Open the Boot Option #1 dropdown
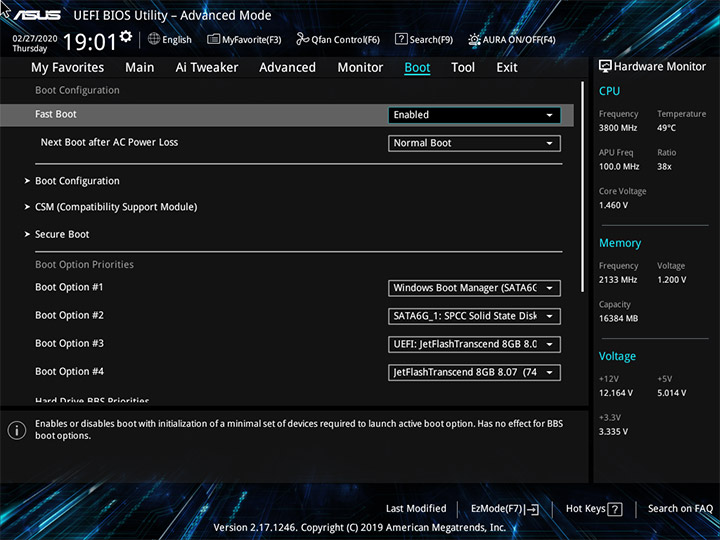 [474, 288]
